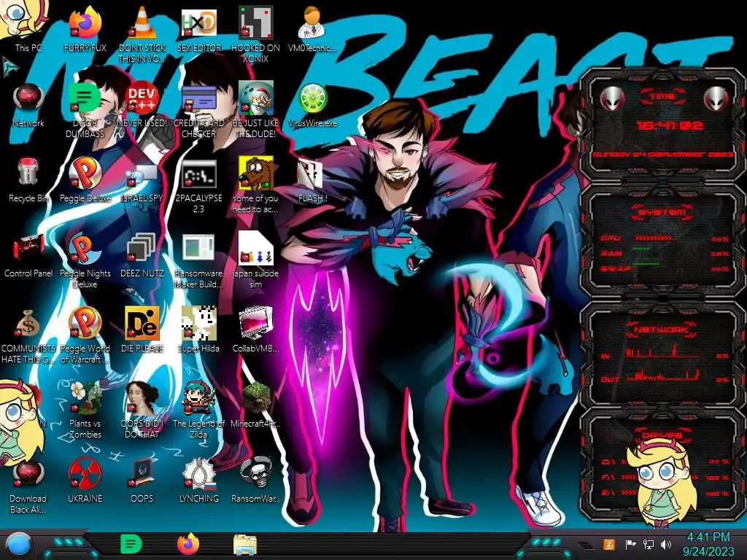Select the some of you need to ac... icon

(255, 186)
